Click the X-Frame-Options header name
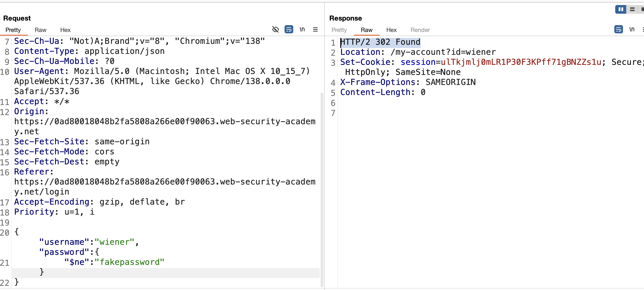This screenshot has width=644, height=290. [377, 82]
